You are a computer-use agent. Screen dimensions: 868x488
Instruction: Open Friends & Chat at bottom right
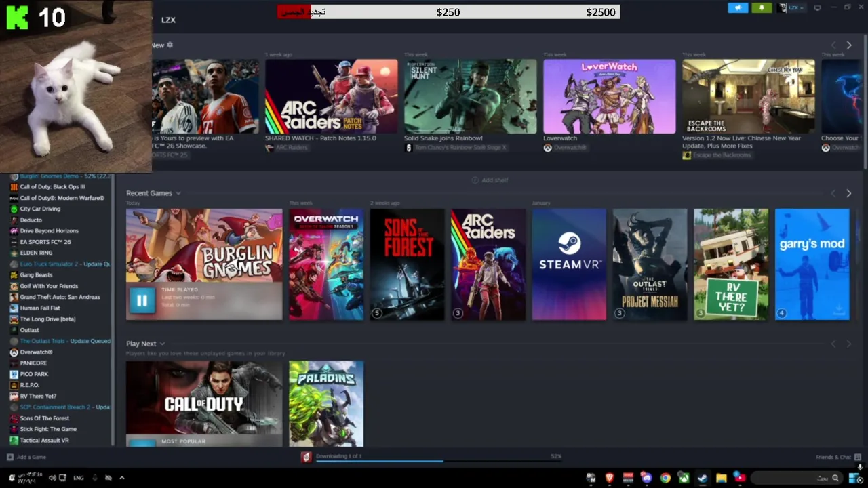(838, 457)
